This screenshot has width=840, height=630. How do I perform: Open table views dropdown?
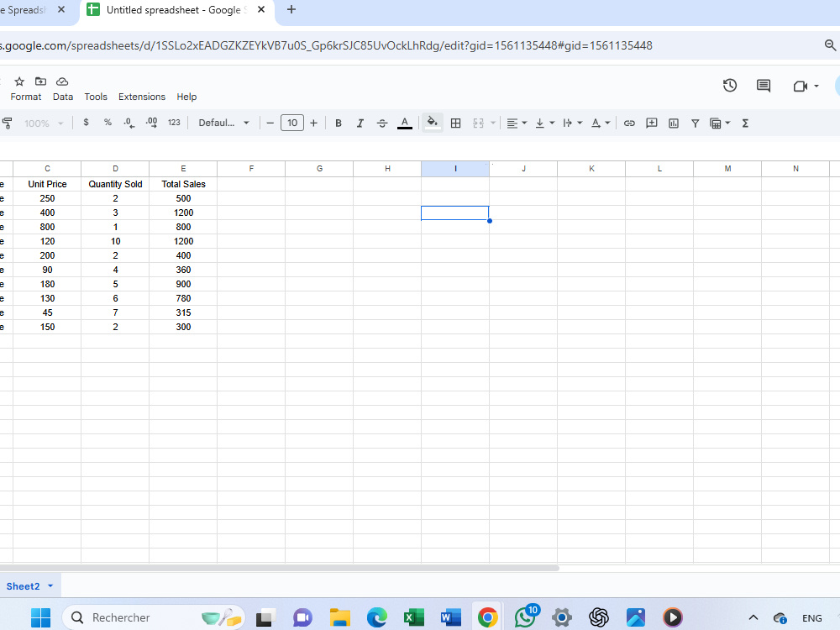pos(720,123)
